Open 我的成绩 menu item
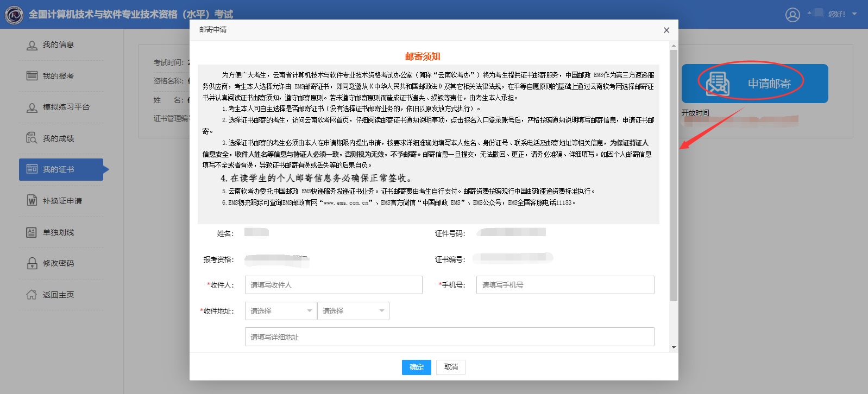 click(58, 138)
